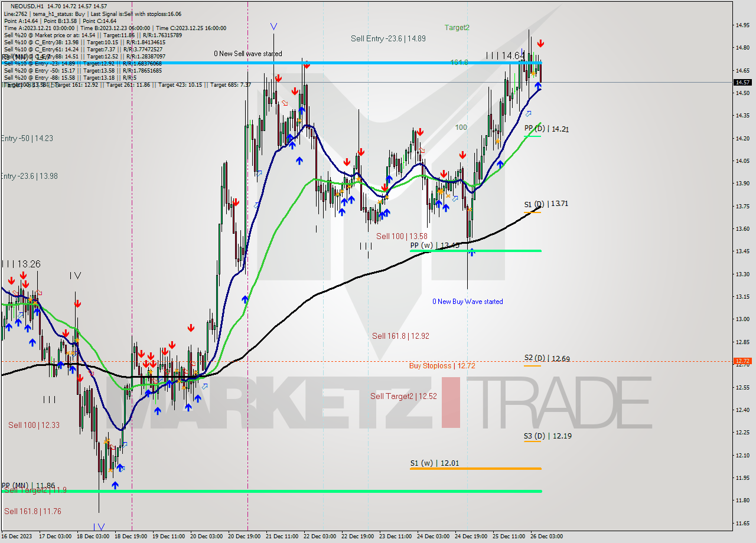Click the '161.8' Fibonacci label

pyautogui.click(x=459, y=62)
